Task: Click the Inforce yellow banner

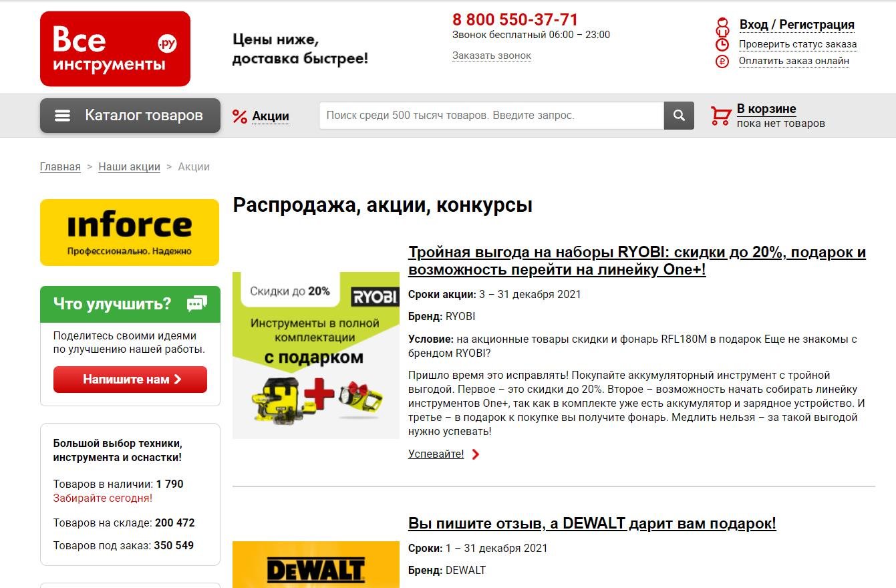Action: coord(130,233)
